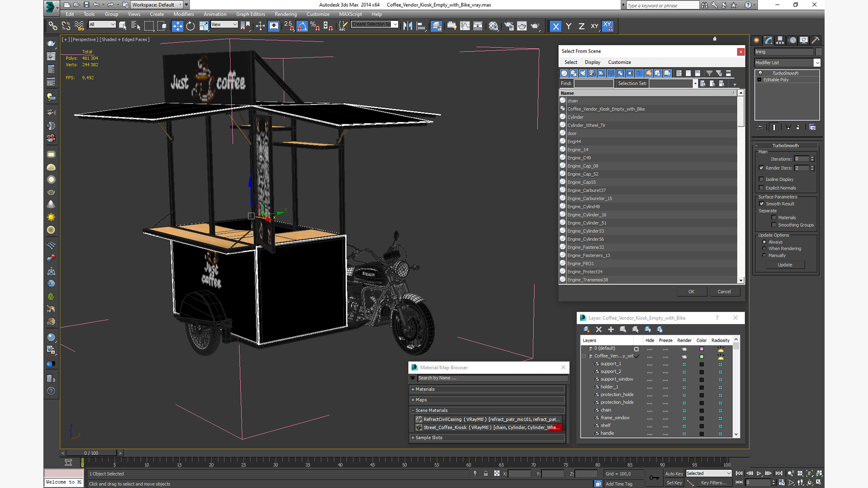868x488 pixels.
Task: Open the Key Filters button
Action: click(713, 483)
